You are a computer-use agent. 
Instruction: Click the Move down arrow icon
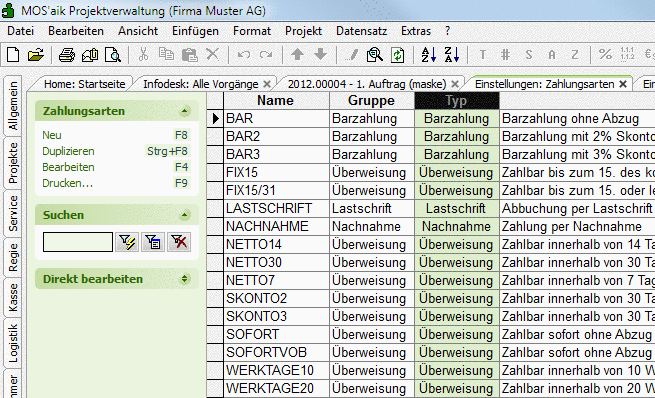click(x=320, y=54)
